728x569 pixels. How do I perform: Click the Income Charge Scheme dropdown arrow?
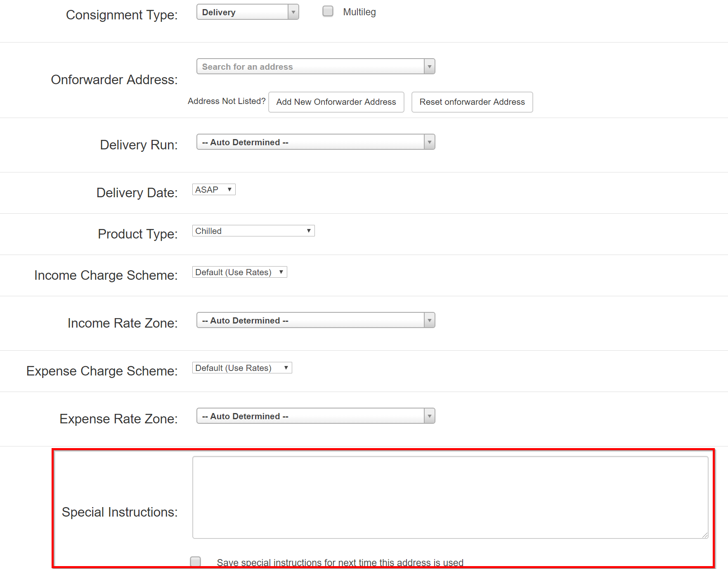[x=280, y=272]
